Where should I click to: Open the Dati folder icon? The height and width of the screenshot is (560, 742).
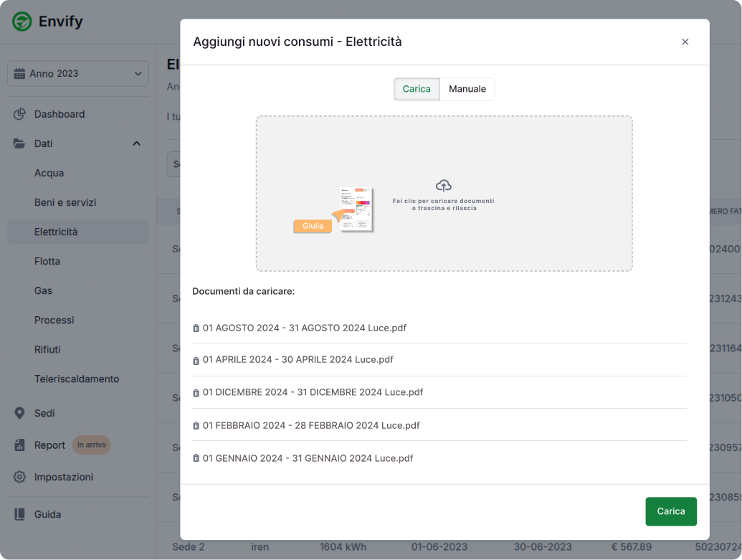21,143
